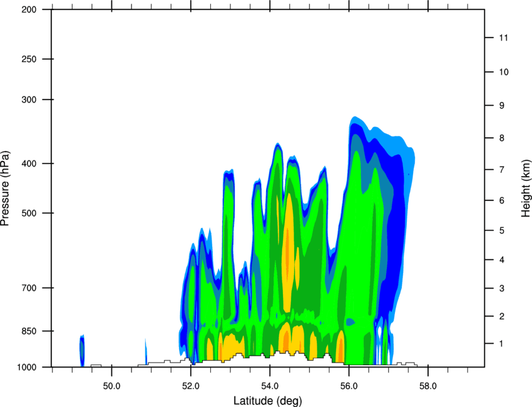Image resolution: width=532 pixels, height=407 pixels.
Task: Click the thin blue sliver near latitude 50.9
Action: click(x=146, y=352)
